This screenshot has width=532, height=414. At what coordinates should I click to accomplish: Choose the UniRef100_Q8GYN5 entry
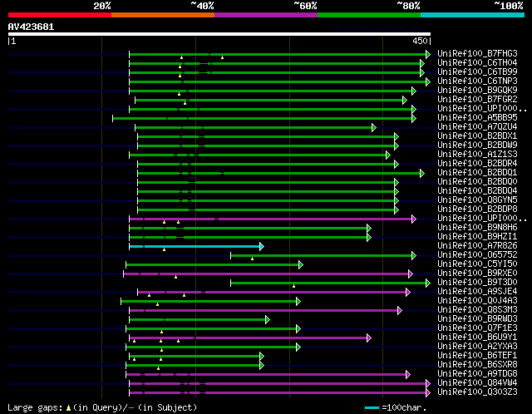(x=477, y=200)
